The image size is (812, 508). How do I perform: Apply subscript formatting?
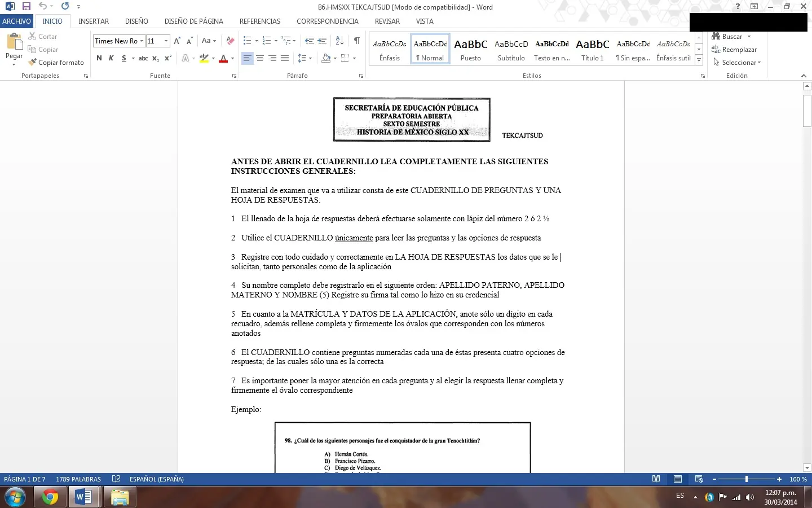(156, 58)
